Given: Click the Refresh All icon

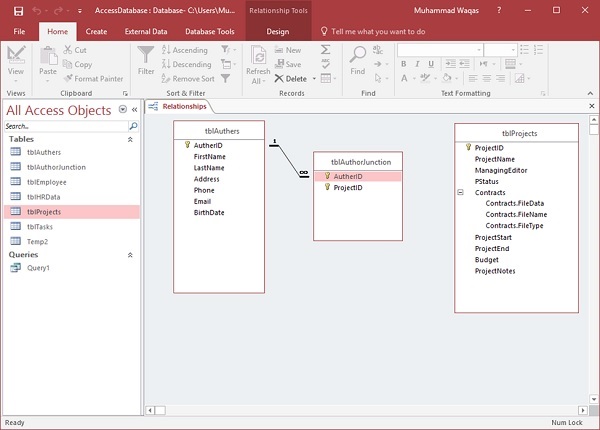Looking at the screenshot, I should tap(257, 56).
